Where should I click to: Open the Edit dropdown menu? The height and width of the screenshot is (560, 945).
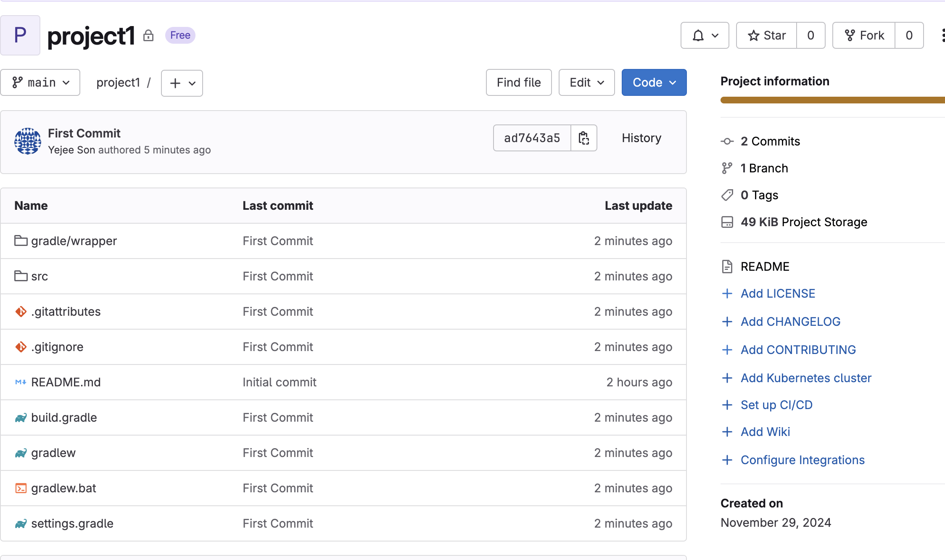tap(586, 82)
